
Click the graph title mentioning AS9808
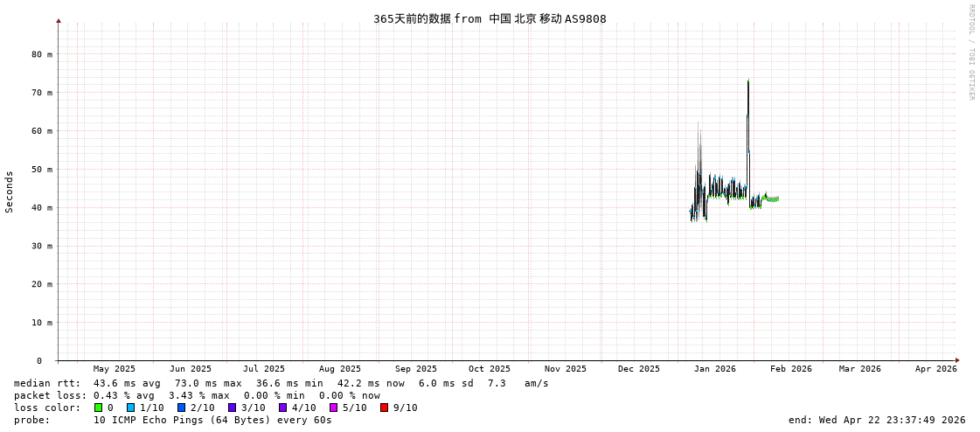click(x=490, y=18)
